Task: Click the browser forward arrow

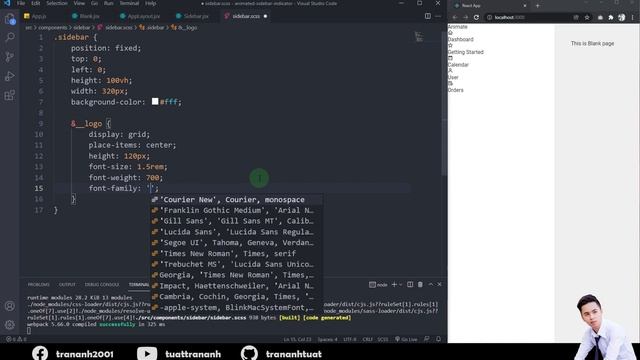Action: [x=466, y=18]
